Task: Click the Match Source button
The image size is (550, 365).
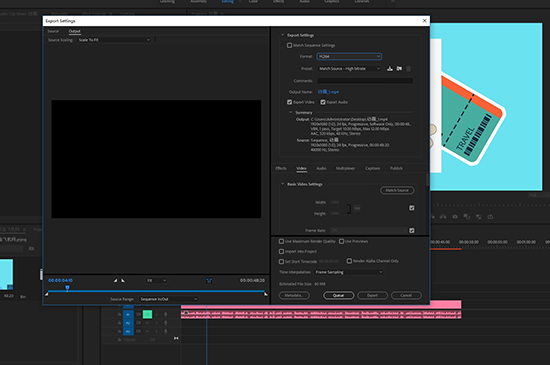Action: 397,190
